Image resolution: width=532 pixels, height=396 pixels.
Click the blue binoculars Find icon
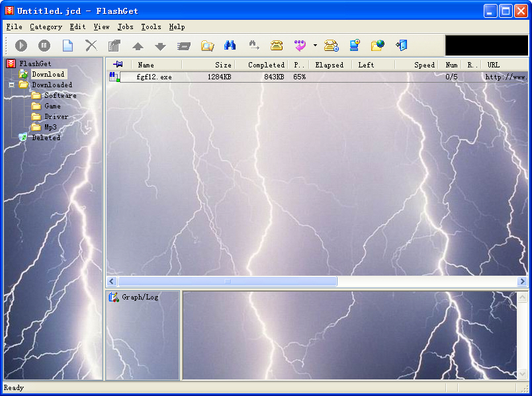coord(230,45)
